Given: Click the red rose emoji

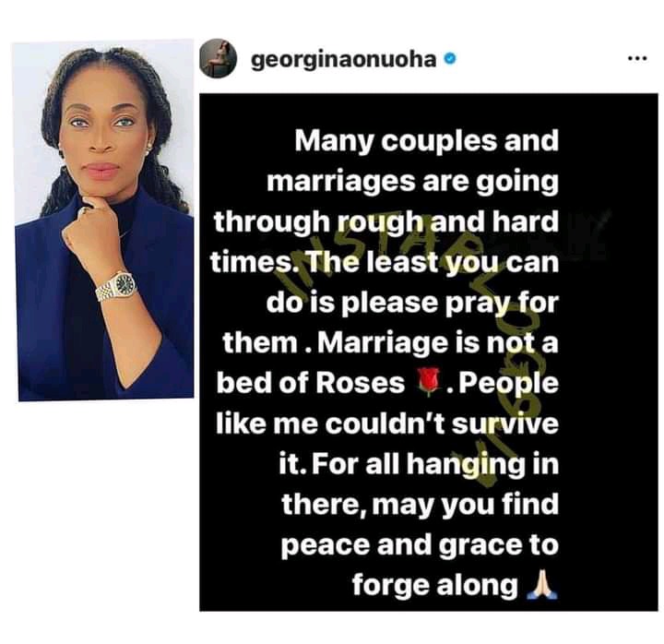Looking at the screenshot, I should click(x=429, y=383).
